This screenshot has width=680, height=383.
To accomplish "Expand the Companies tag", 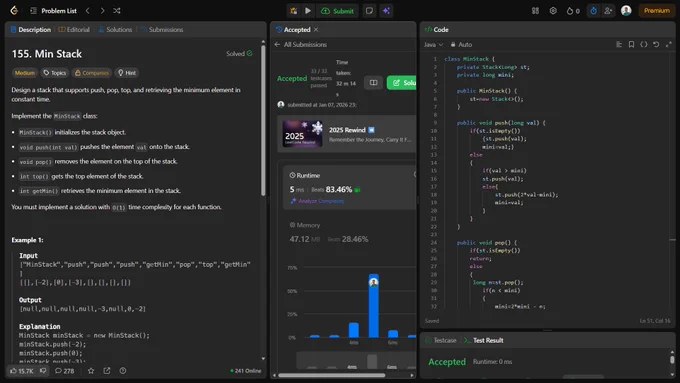I will 92,73.
